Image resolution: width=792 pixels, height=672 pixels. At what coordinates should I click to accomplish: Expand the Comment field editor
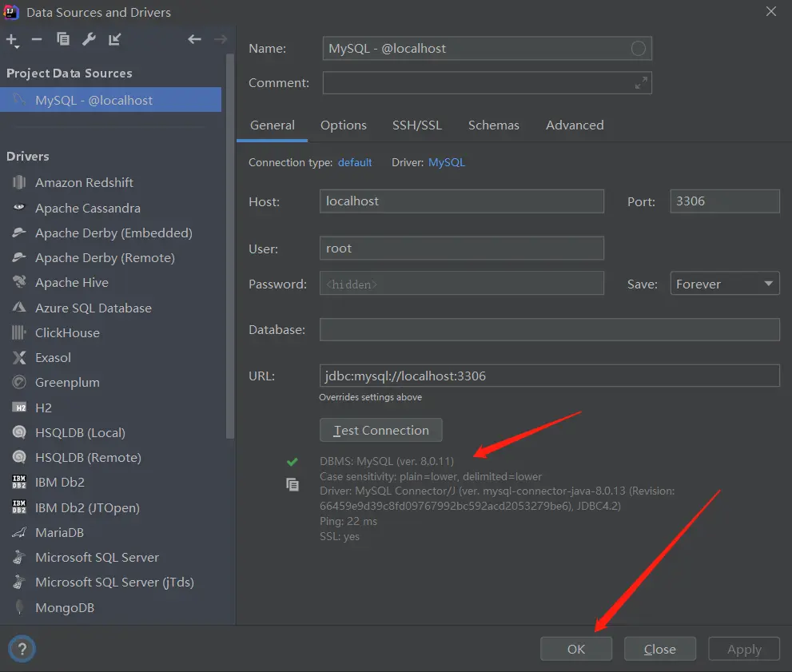(x=641, y=83)
